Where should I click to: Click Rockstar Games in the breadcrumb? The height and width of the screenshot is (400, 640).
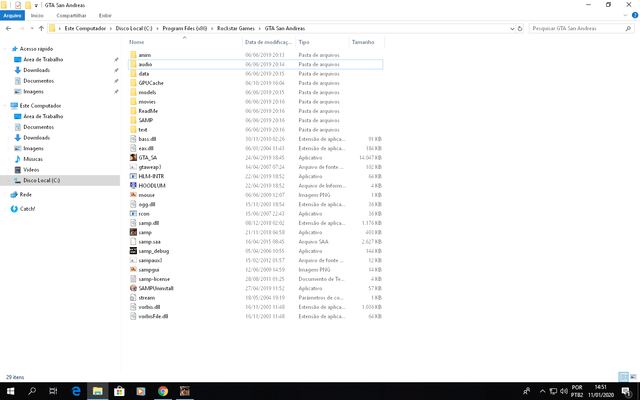pos(236,29)
